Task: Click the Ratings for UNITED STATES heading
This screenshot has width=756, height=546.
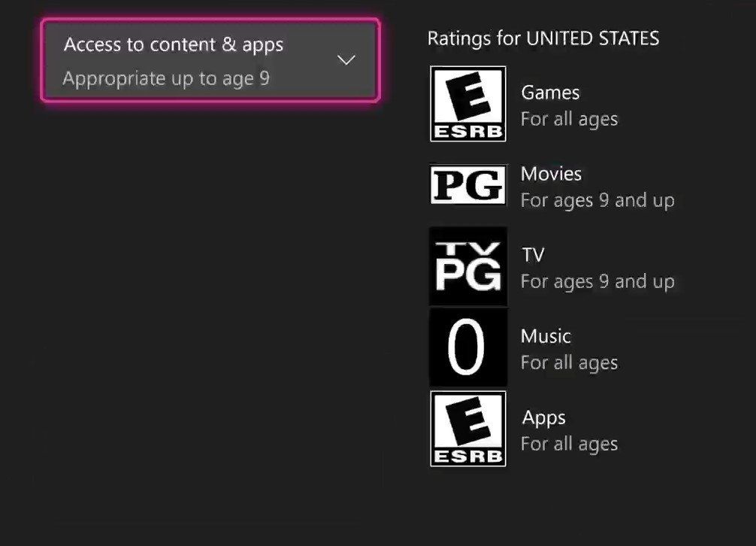Action: pyautogui.click(x=543, y=38)
